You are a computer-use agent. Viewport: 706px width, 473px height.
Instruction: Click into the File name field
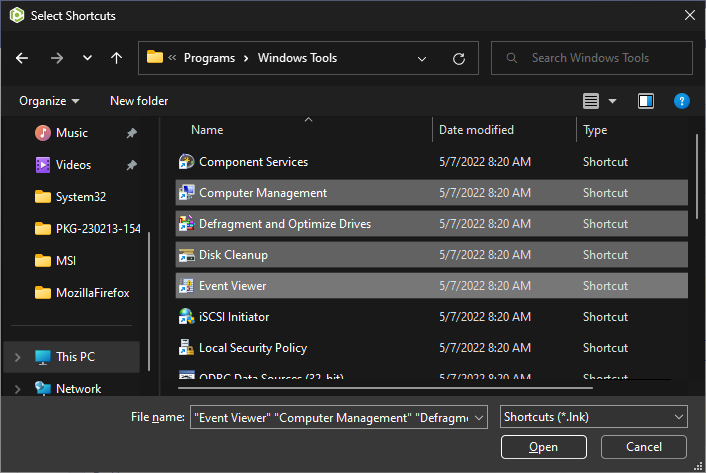(x=331, y=418)
